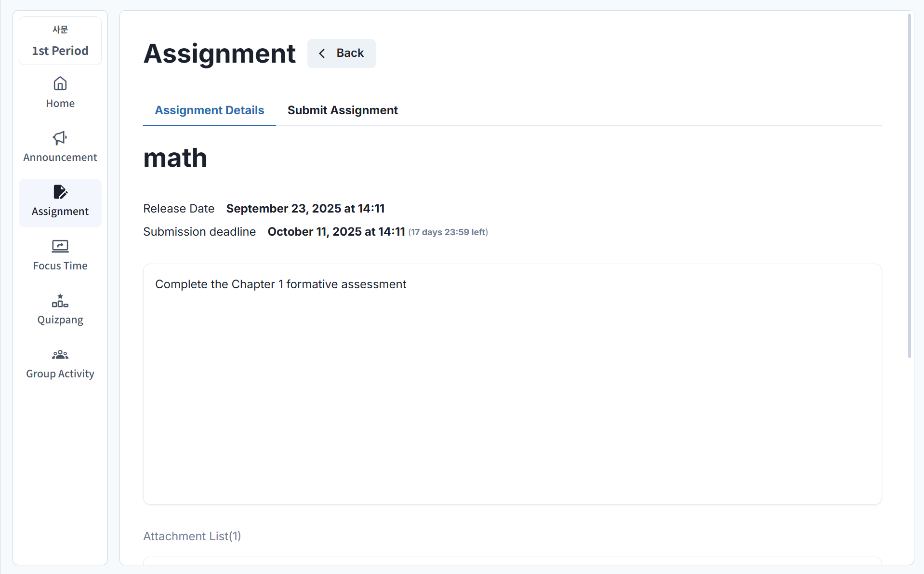
Task: Select the Focus Time sidebar label
Action: [60, 266]
